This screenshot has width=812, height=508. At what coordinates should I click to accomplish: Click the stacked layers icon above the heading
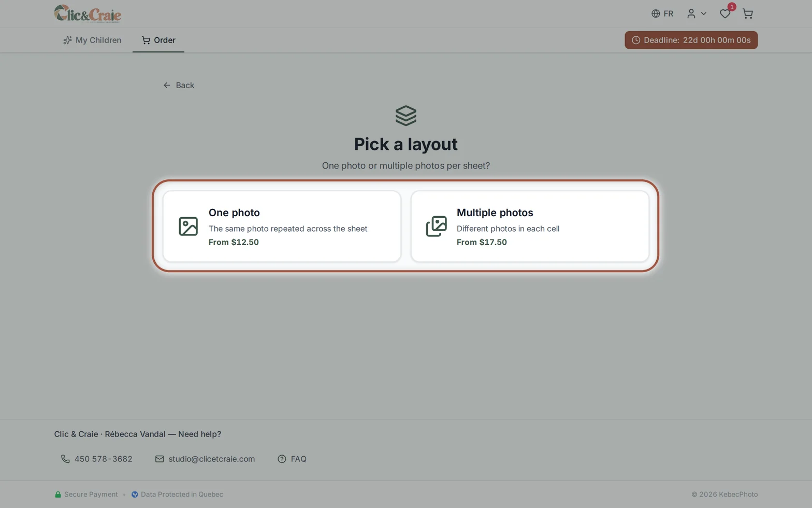pos(406,116)
